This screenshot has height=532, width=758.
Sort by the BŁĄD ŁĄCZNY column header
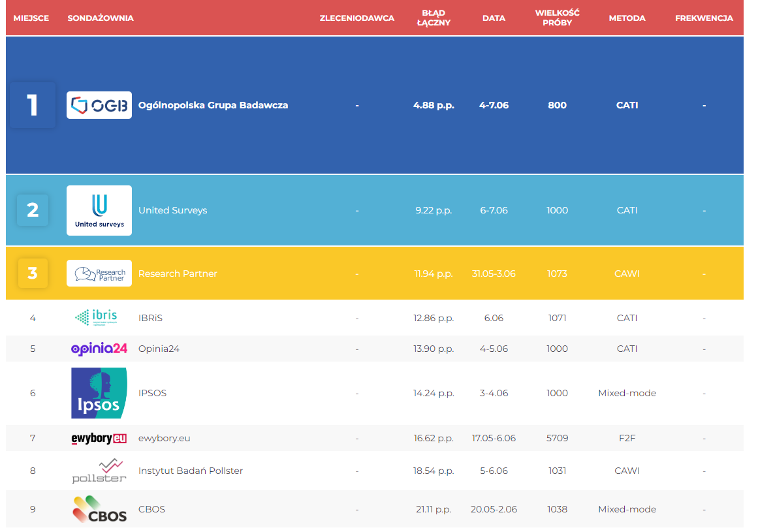[434, 18]
